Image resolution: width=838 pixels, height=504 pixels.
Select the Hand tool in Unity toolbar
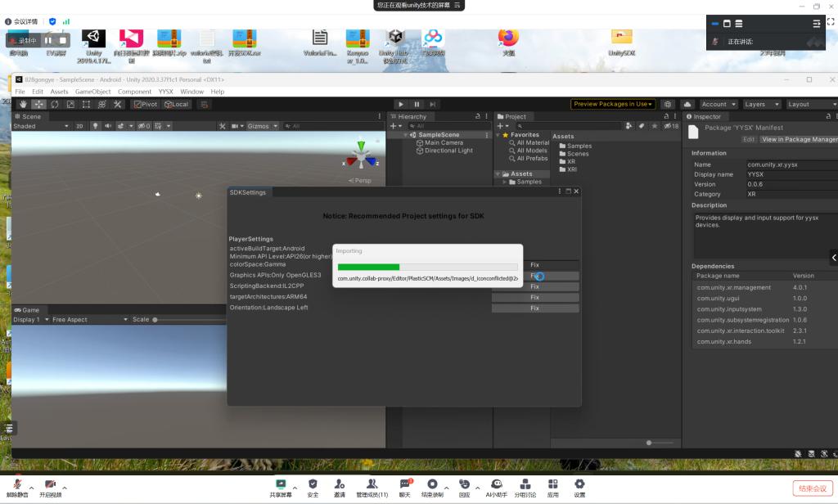click(x=24, y=105)
